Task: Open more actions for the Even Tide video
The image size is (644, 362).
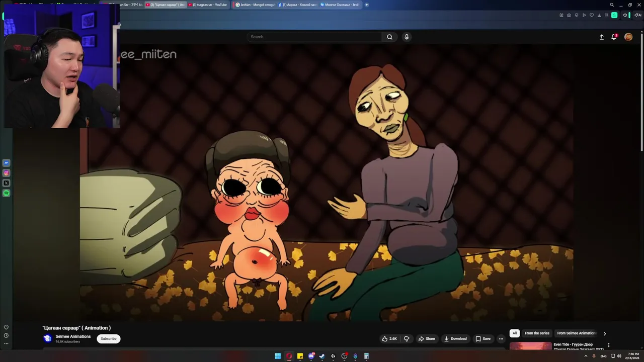Action: [x=608, y=345]
